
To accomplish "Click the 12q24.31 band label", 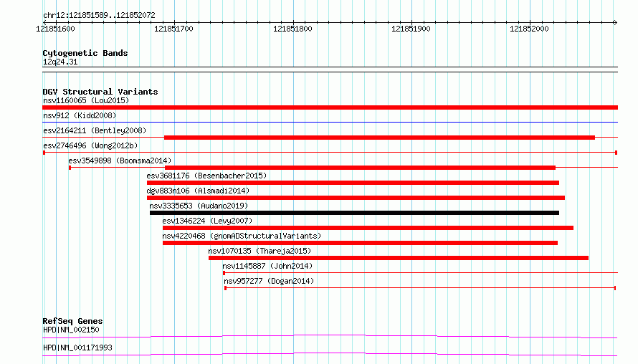I will pos(60,62).
